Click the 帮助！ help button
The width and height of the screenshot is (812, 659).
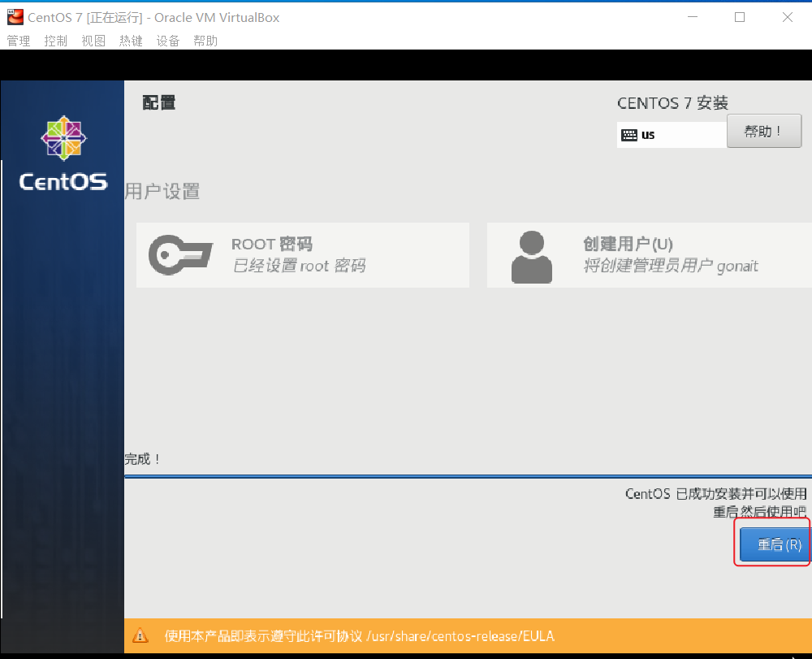click(764, 131)
